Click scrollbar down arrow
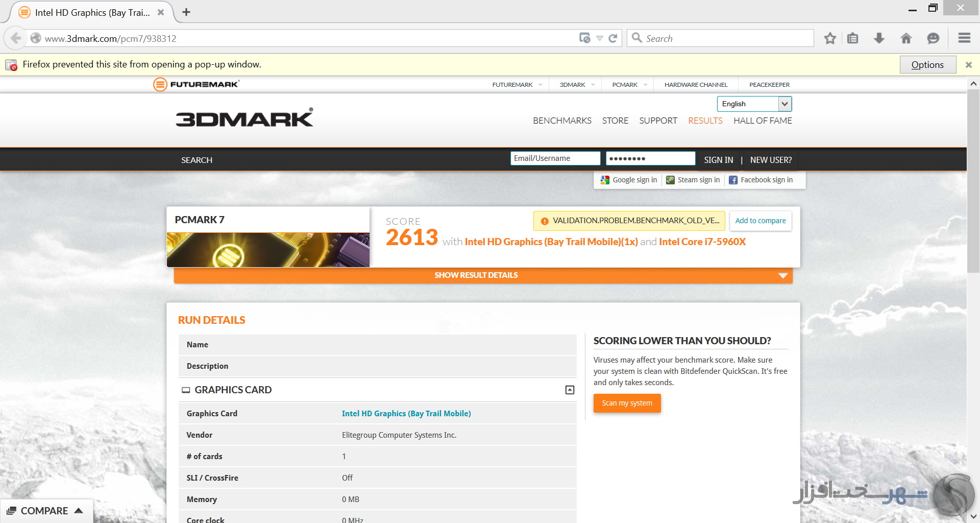The height and width of the screenshot is (523, 980). point(973,517)
